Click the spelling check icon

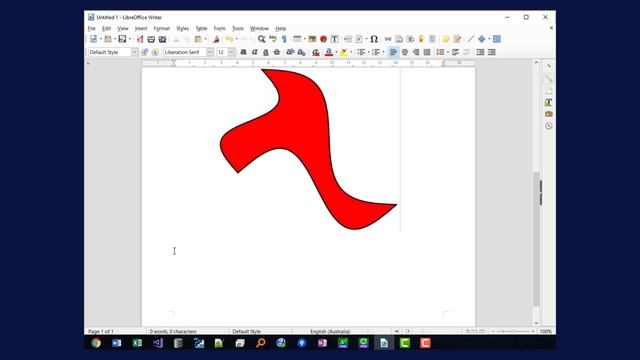(x=273, y=39)
